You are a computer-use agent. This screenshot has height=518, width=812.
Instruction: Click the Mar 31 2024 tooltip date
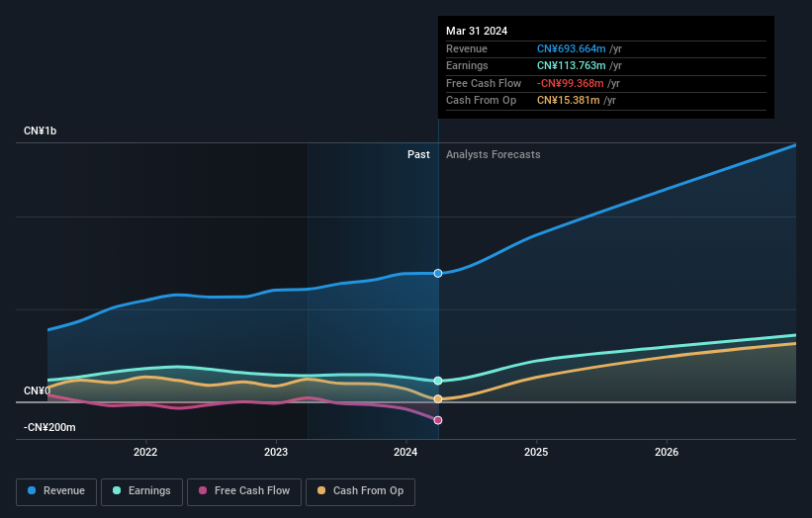[477, 31]
